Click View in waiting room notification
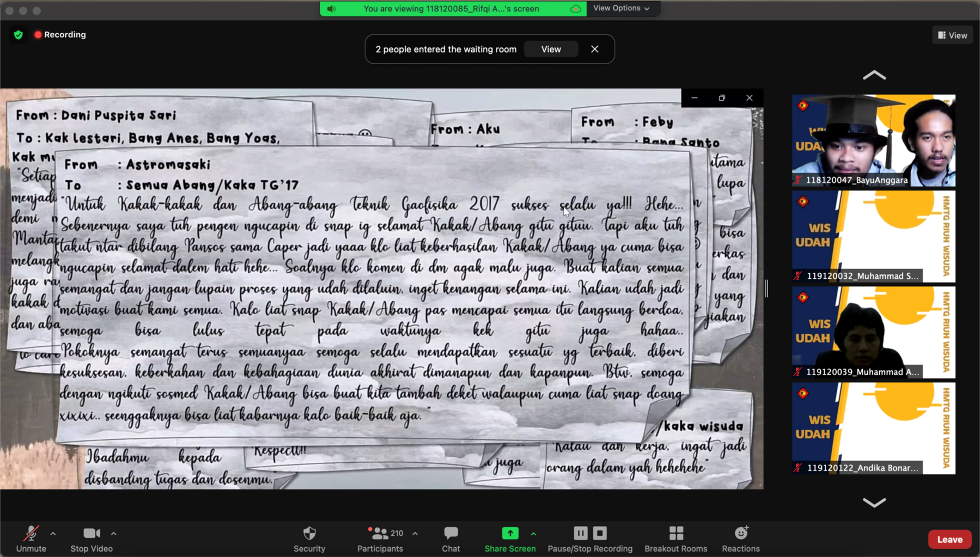980x557 pixels. coord(551,49)
